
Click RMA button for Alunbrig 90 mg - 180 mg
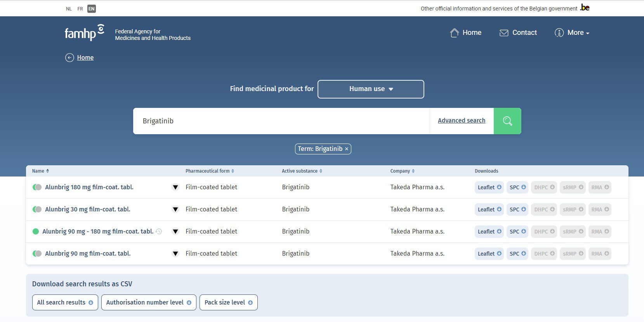tap(600, 232)
